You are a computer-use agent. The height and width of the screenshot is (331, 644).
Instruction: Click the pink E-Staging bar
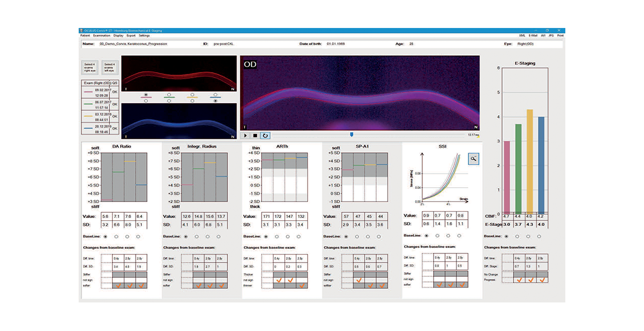click(507, 177)
